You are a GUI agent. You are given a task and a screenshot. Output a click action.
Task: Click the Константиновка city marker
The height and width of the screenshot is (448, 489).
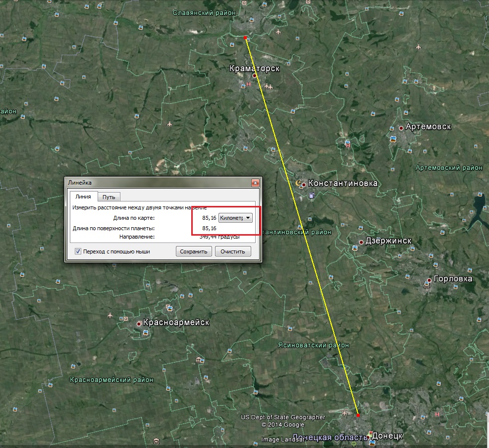click(304, 185)
